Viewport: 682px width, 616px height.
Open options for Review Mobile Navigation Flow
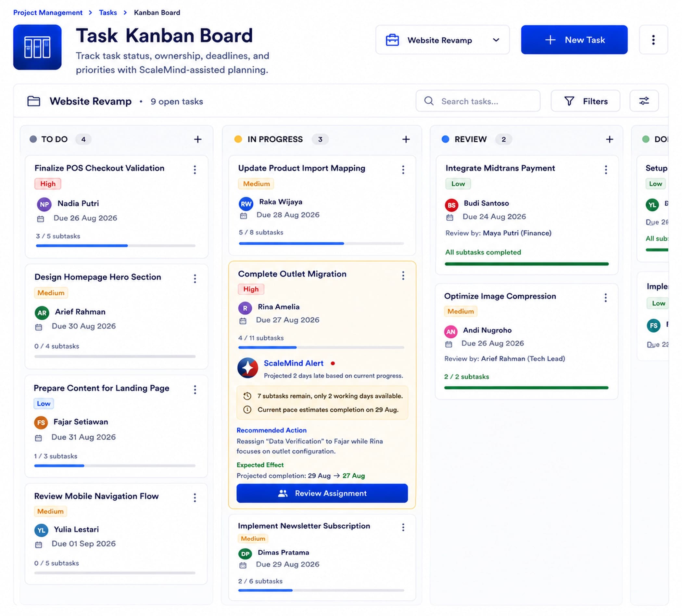pos(195,498)
